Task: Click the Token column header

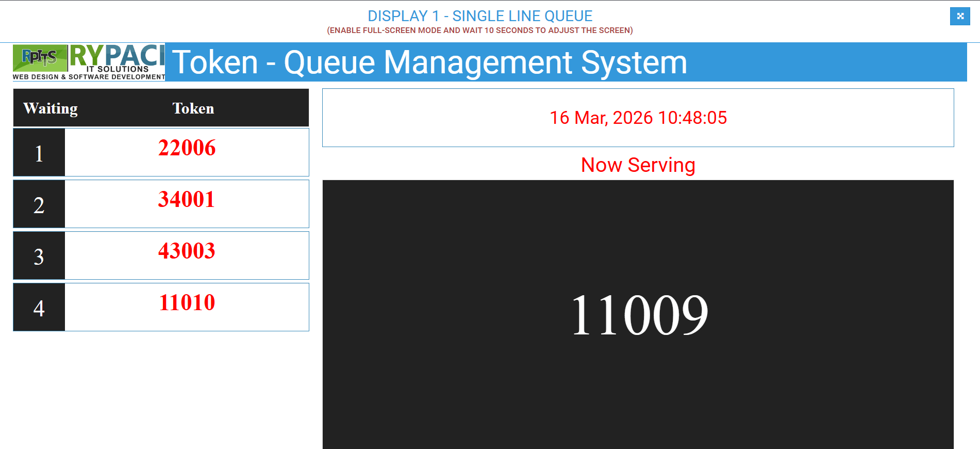Action: click(193, 108)
